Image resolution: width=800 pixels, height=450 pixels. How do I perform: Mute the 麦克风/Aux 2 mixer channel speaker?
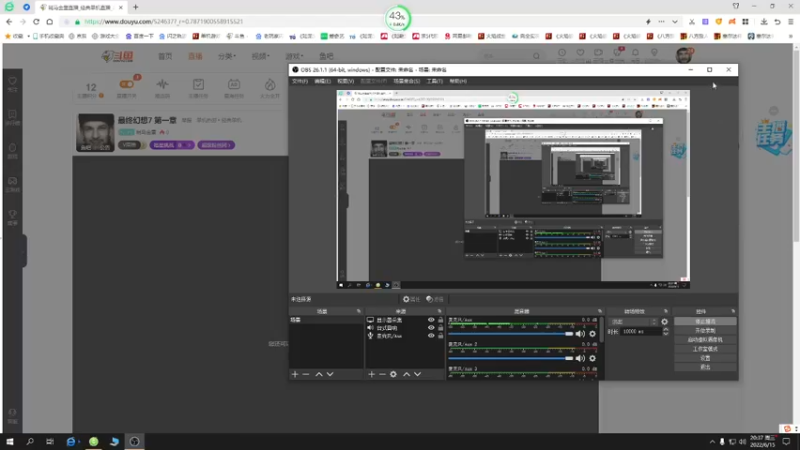coord(581,358)
